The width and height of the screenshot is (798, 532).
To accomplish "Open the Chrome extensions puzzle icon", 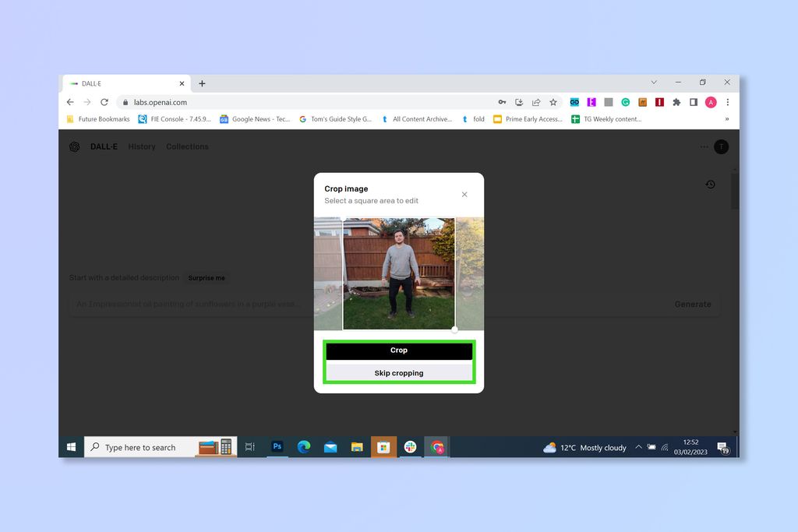I will tap(676, 102).
